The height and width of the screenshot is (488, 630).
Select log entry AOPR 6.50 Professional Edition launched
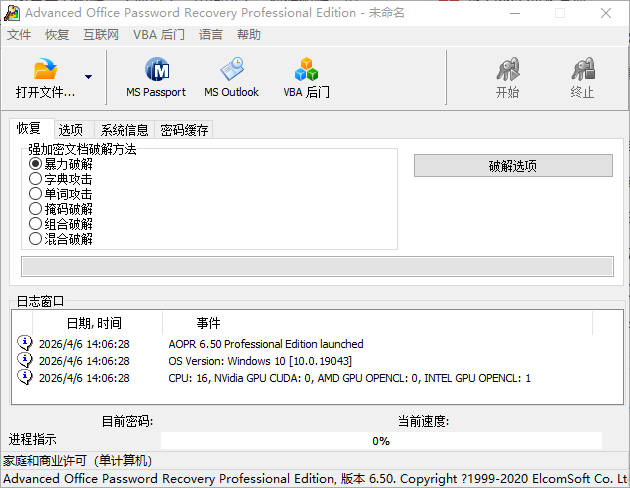point(266,344)
